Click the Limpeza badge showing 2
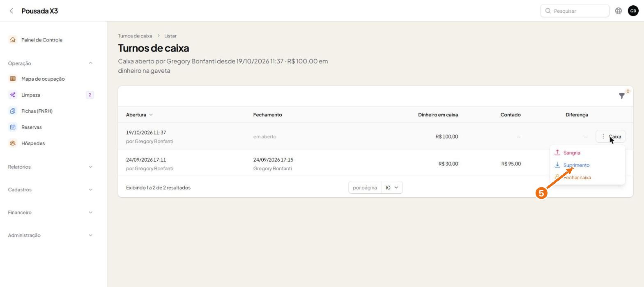Screen dimensions: 644x287 90,95
